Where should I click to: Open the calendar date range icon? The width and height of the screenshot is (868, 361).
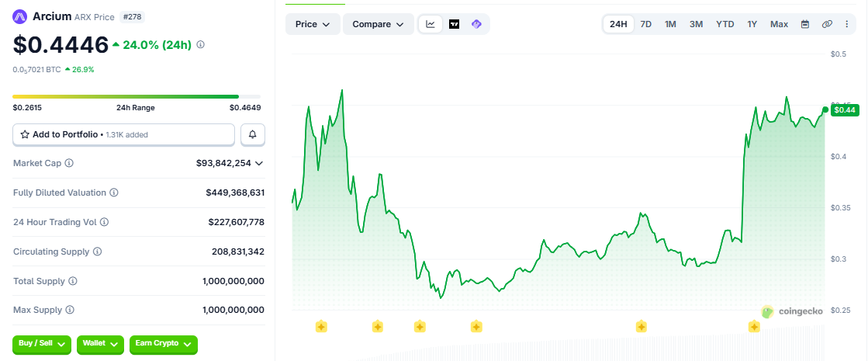(805, 24)
